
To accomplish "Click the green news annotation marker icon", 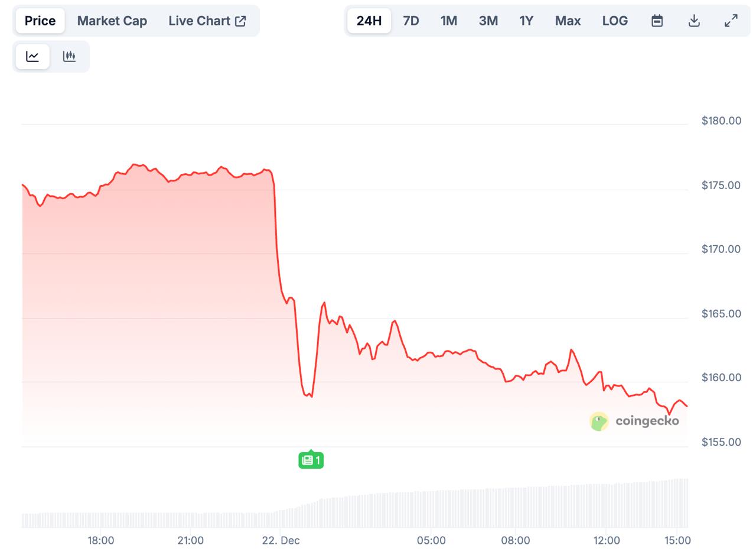I will click(x=311, y=459).
